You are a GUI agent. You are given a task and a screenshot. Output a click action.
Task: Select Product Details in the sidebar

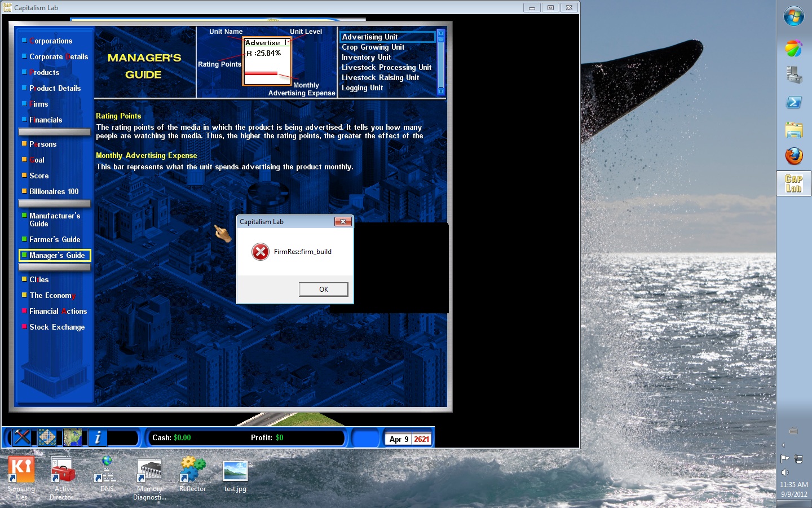55,88
